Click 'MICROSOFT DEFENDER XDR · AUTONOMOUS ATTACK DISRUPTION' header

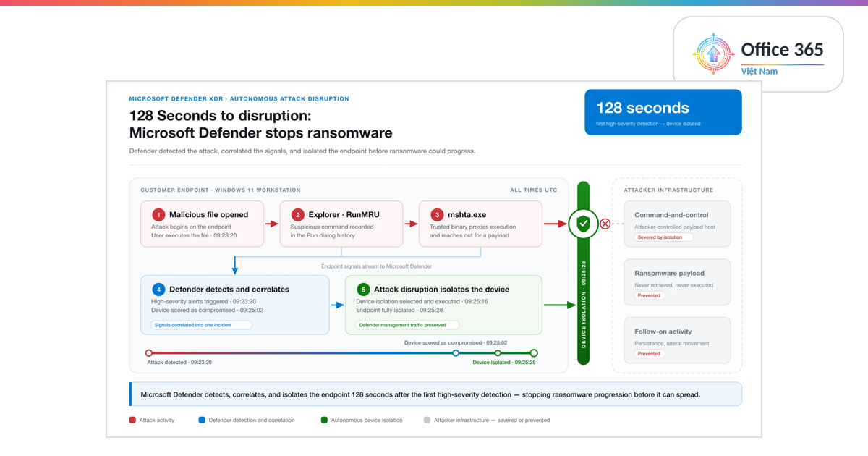pos(239,98)
